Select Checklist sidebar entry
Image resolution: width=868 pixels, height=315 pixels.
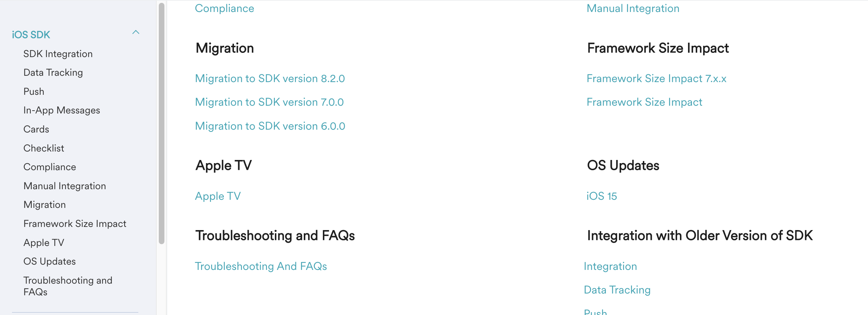tap(44, 148)
